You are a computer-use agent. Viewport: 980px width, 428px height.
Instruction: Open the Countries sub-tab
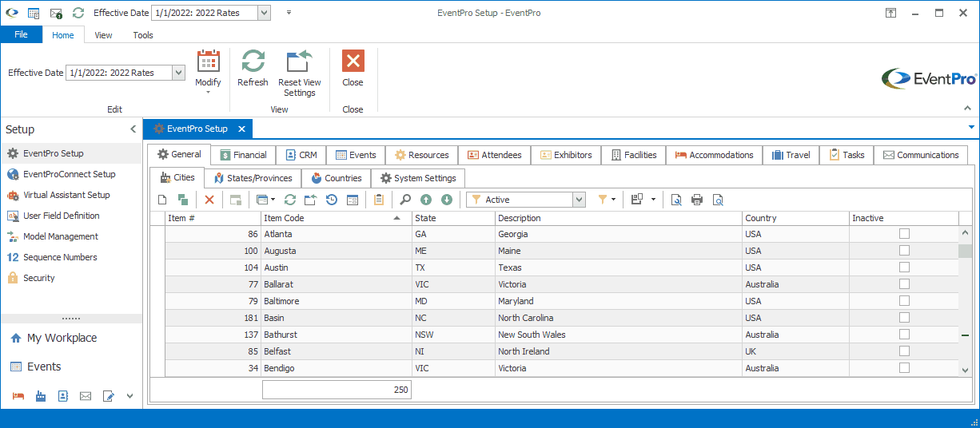coord(337,178)
